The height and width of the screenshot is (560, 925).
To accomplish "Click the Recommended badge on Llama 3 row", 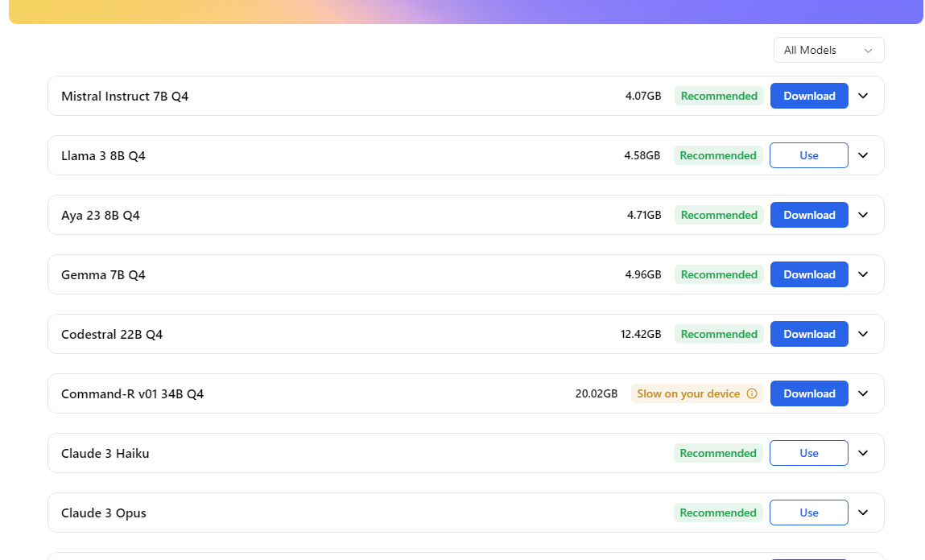I will 718,155.
